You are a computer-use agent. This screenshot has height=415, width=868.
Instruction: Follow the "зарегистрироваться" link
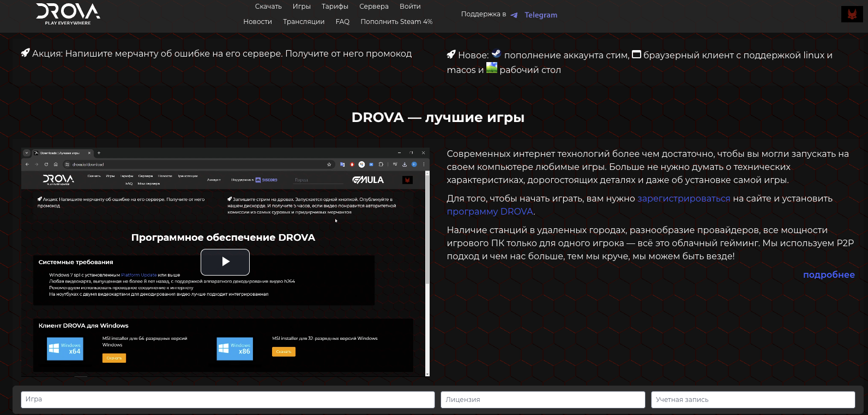tap(684, 199)
